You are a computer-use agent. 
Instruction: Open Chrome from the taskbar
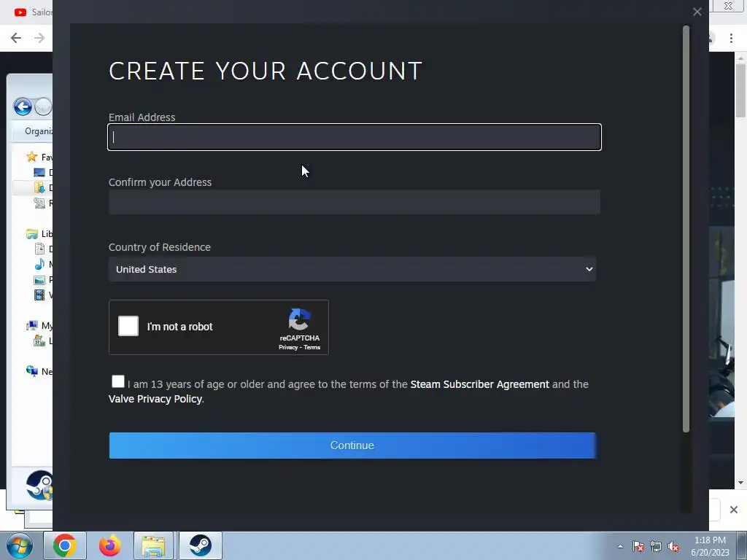pyautogui.click(x=65, y=545)
